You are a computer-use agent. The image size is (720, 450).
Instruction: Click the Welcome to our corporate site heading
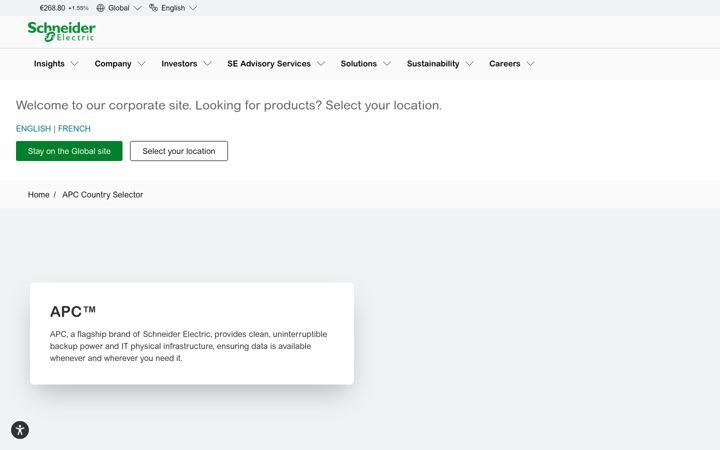point(229,106)
